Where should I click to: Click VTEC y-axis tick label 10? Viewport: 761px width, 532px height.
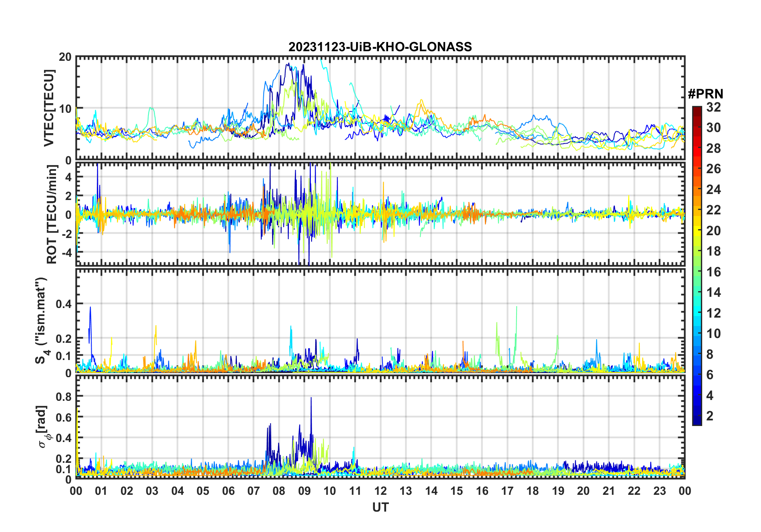coord(65,108)
